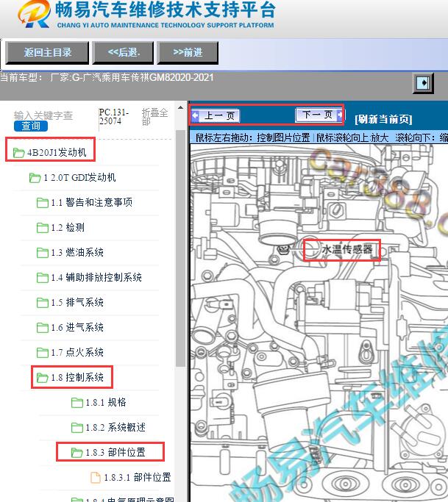Select the 1.8 控制系统 tree label
The image size is (448, 502).
point(77,377)
